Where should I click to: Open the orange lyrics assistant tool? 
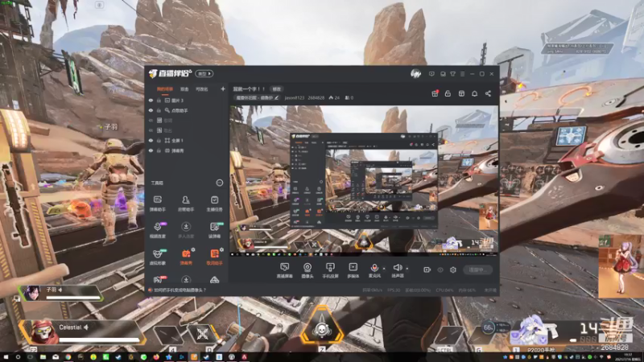[214, 257]
